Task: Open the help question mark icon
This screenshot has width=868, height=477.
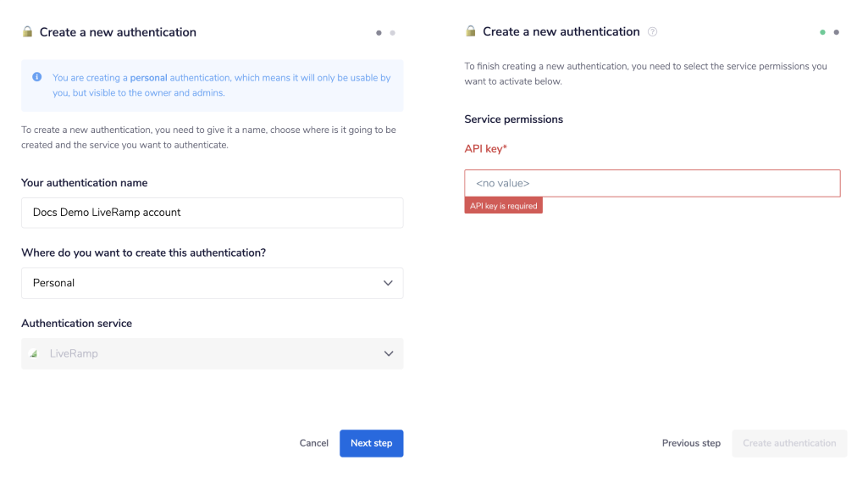Action: tap(652, 32)
